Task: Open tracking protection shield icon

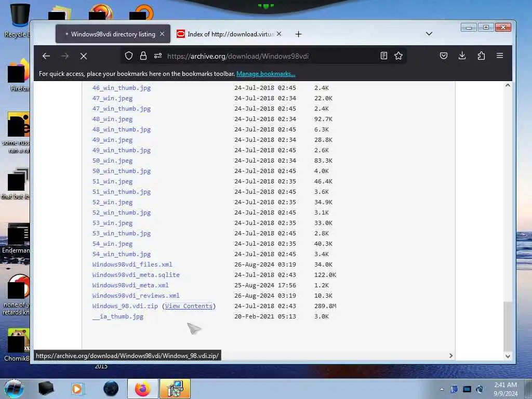Action: (129, 56)
